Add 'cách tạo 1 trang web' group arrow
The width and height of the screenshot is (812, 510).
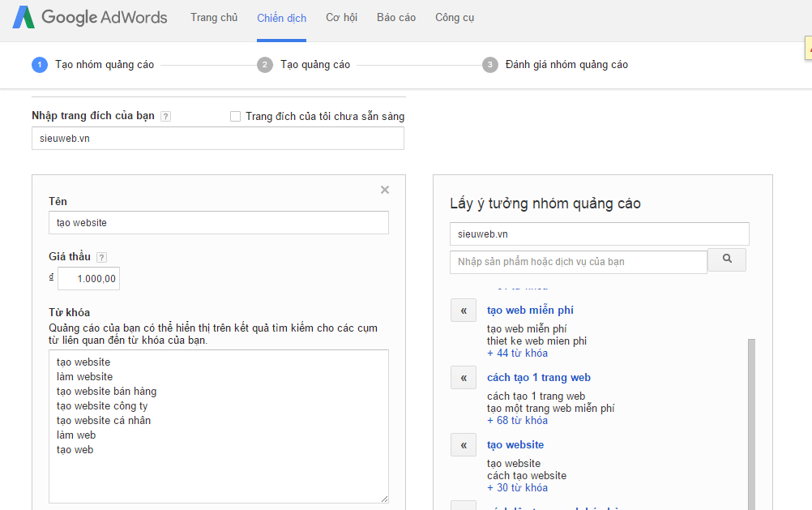click(464, 378)
